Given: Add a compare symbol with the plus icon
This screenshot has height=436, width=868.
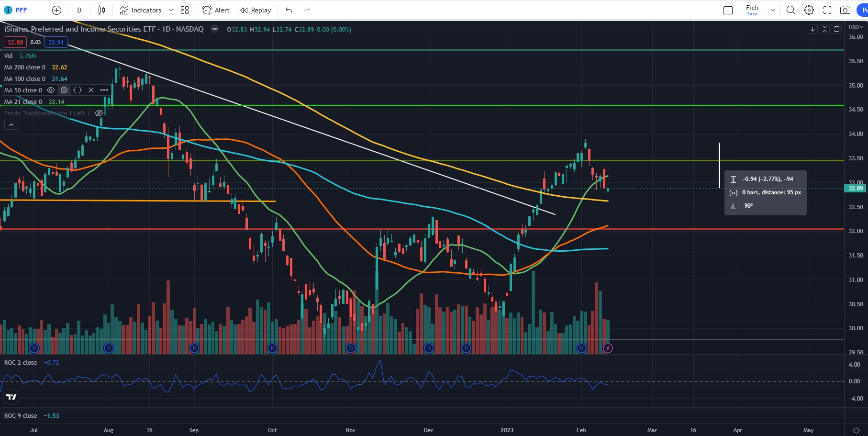Looking at the screenshot, I should pos(56,10).
